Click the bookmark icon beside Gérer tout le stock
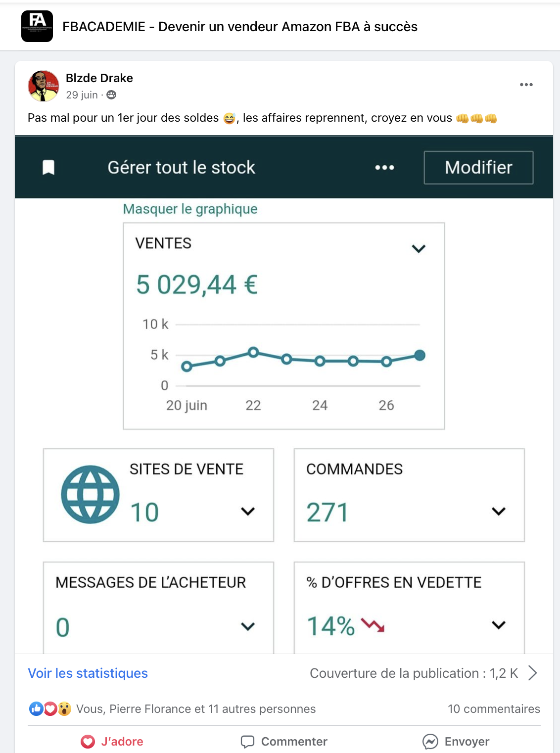This screenshot has height=753, width=560. (49, 167)
